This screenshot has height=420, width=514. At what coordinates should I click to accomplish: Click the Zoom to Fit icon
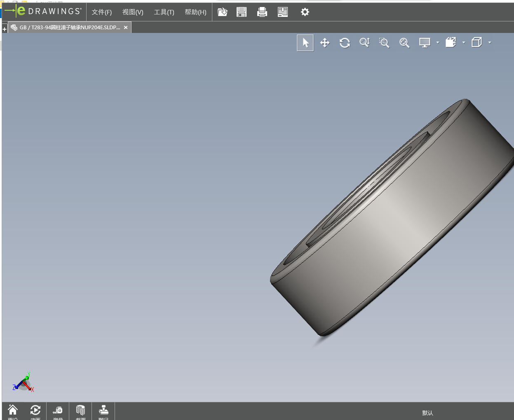(x=404, y=43)
